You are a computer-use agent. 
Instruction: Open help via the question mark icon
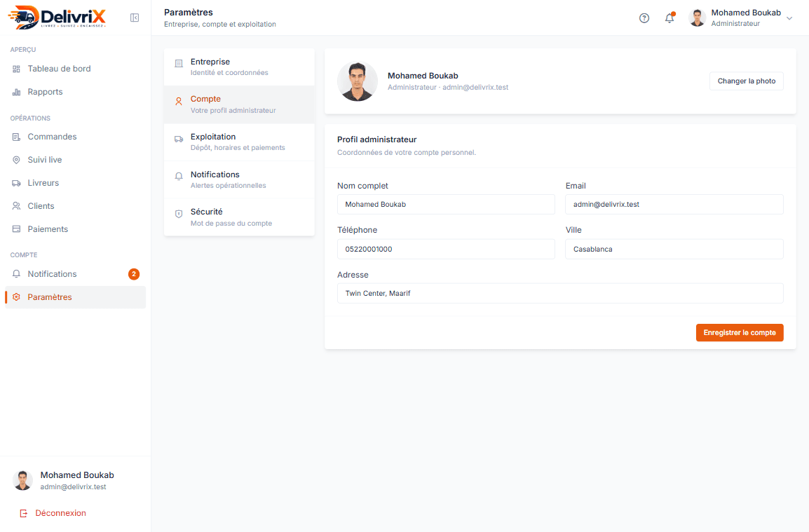[x=644, y=18]
